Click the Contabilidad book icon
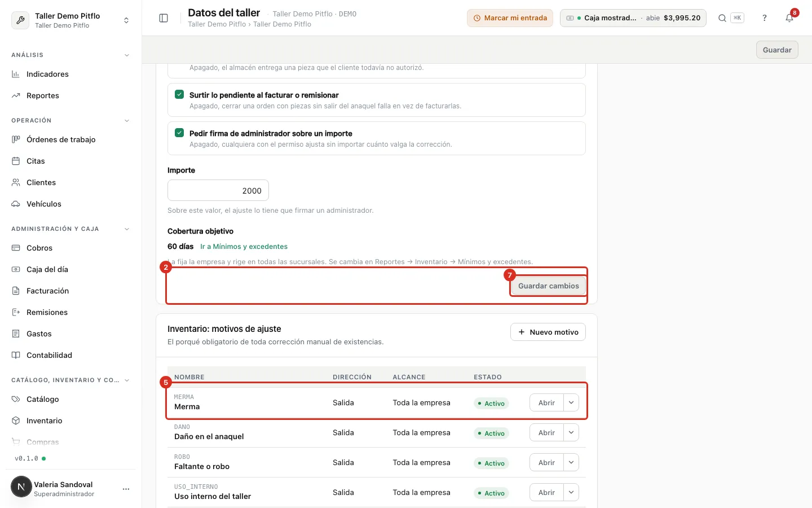Image resolution: width=812 pixels, height=508 pixels. click(16, 355)
